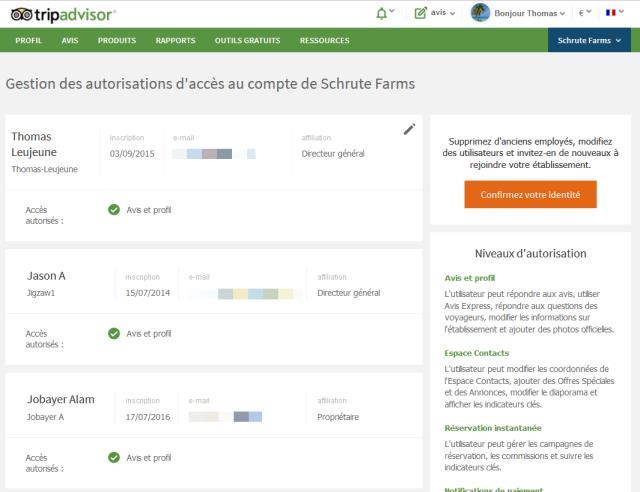Open the notifications bell

click(381, 13)
